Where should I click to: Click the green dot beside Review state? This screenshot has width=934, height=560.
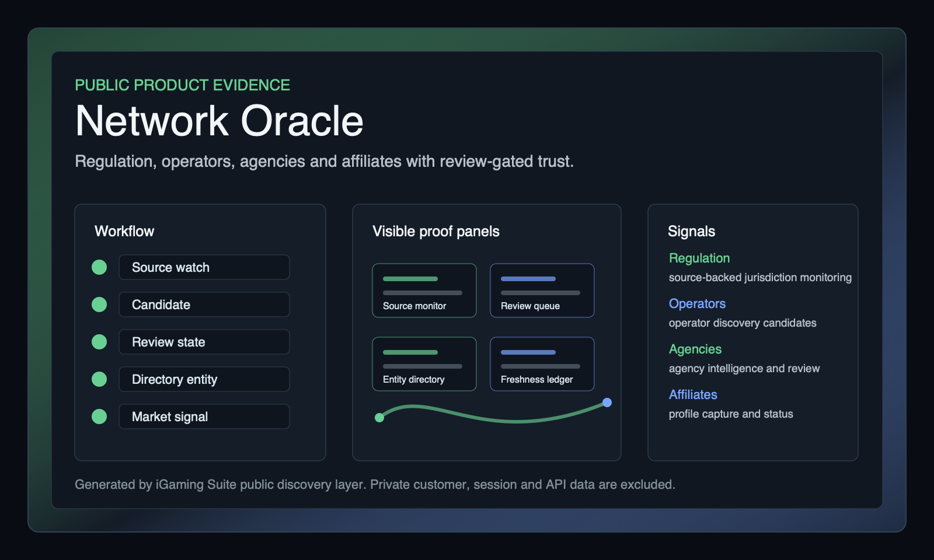[99, 342]
